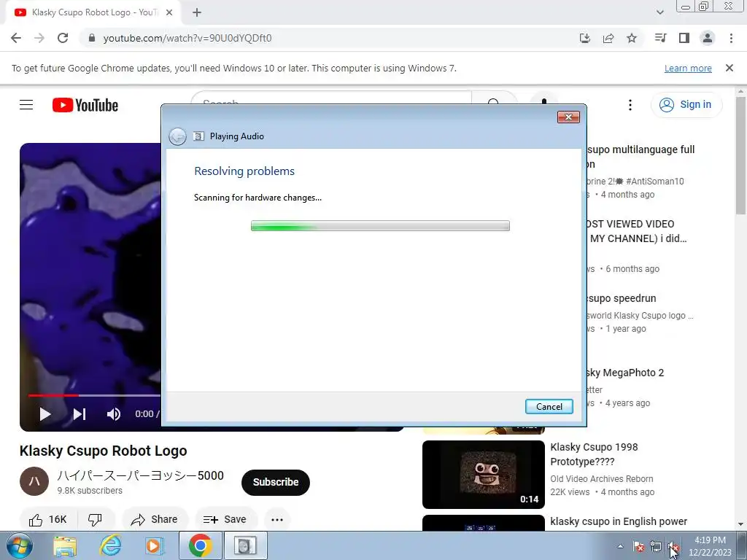The height and width of the screenshot is (560, 747).
Task: Open the channel avatar icon
Action: pos(34,481)
